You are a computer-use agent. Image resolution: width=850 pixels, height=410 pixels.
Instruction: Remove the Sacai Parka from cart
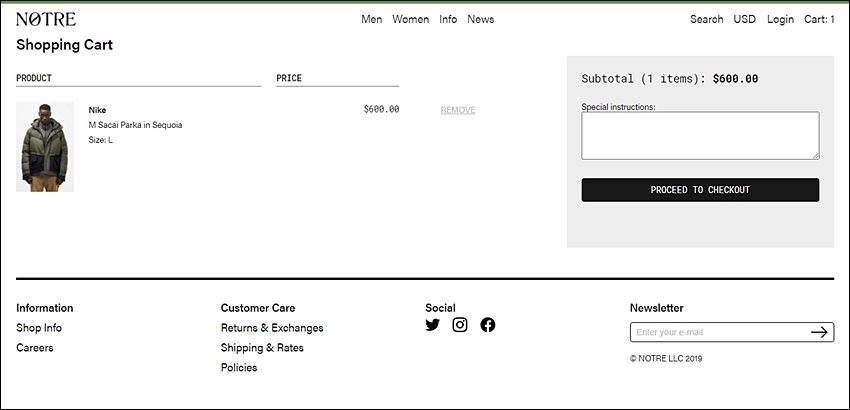pos(458,110)
